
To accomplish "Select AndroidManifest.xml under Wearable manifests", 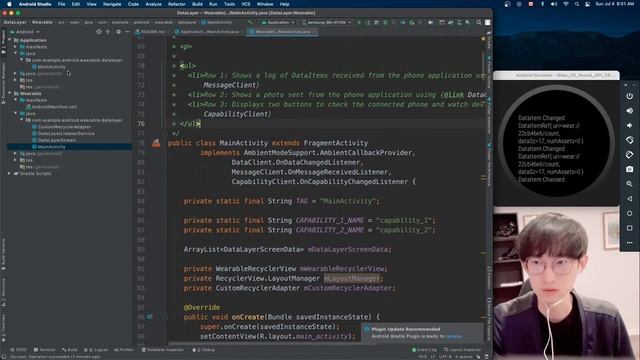I will click(54, 107).
